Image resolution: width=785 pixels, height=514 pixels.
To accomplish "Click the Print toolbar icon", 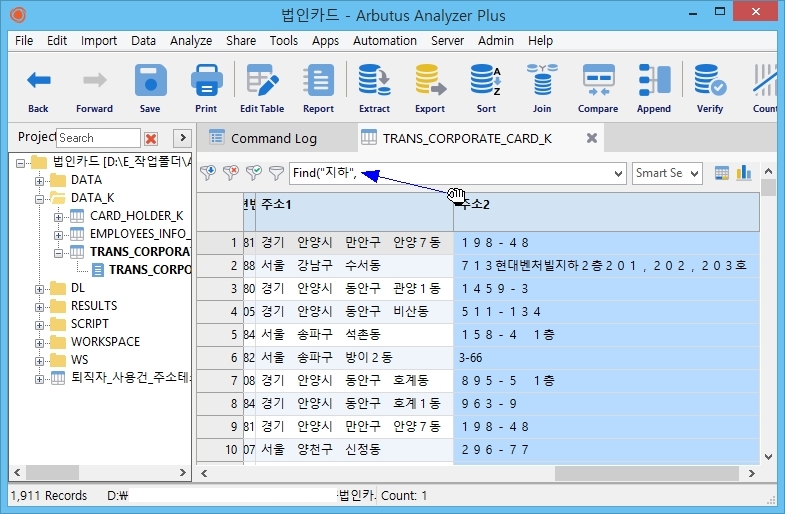I will pyautogui.click(x=206, y=80).
